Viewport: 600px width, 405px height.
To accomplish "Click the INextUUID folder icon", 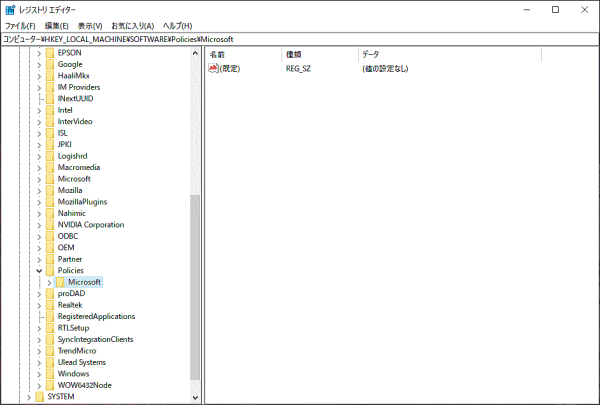I will (x=50, y=99).
